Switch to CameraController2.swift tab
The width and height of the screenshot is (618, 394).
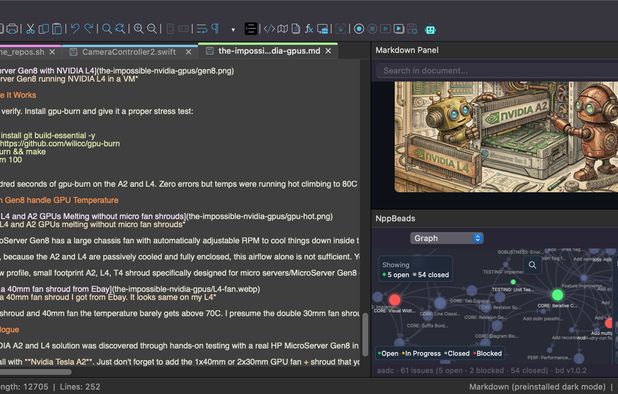pos(129,52)
